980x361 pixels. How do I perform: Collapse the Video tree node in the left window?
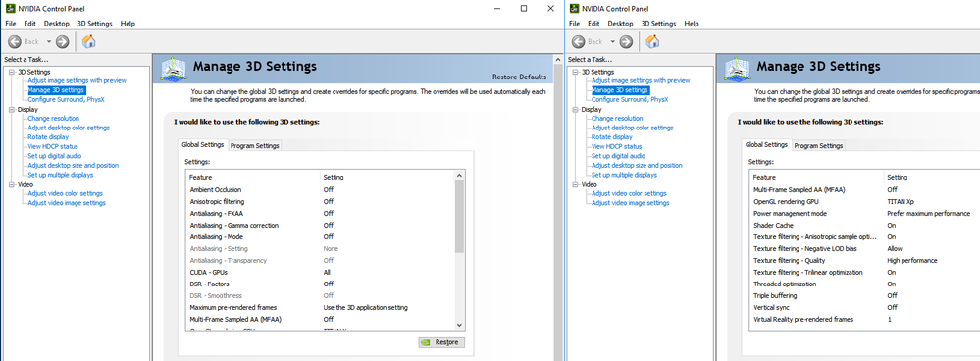[11, 184]
